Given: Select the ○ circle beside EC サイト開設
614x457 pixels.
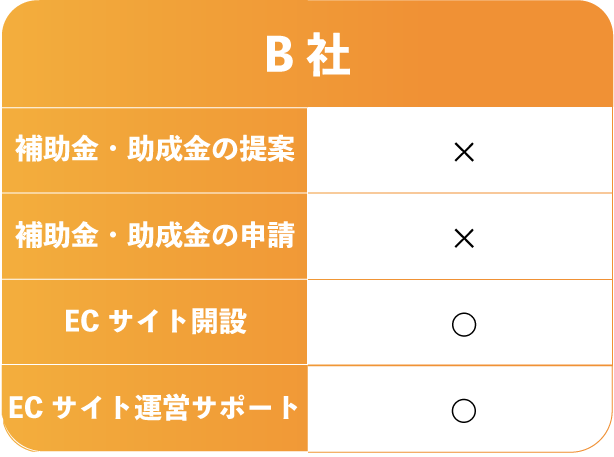Looking at the screenshot, I should click(x=463, y=324).
